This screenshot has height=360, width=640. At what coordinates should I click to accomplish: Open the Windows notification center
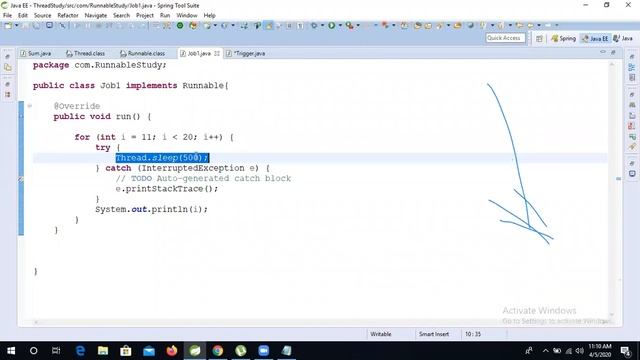pyautogui.click(x=625, y=351)
